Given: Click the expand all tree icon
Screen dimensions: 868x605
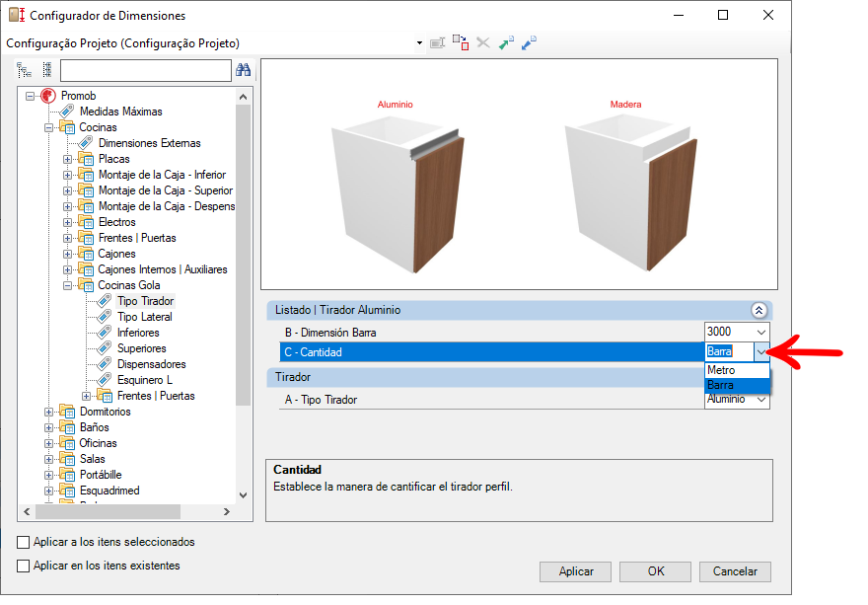Looking at the screenshot, I should point(25,70).
